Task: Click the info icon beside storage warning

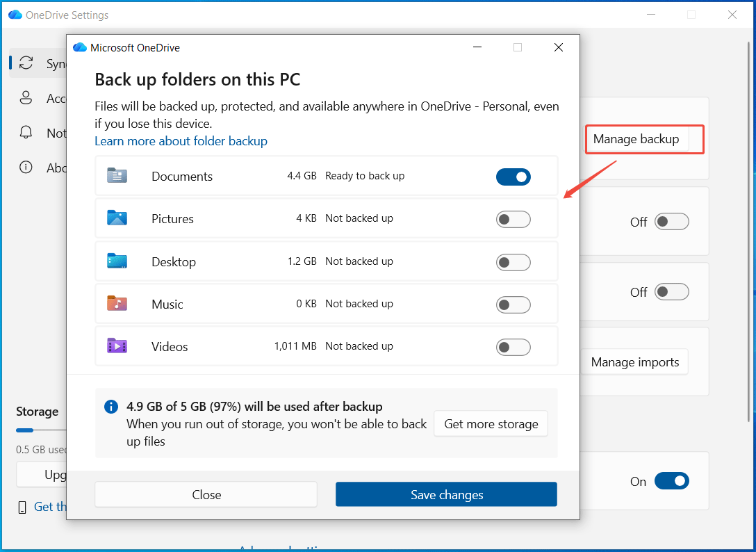Action: coord(111,407)
